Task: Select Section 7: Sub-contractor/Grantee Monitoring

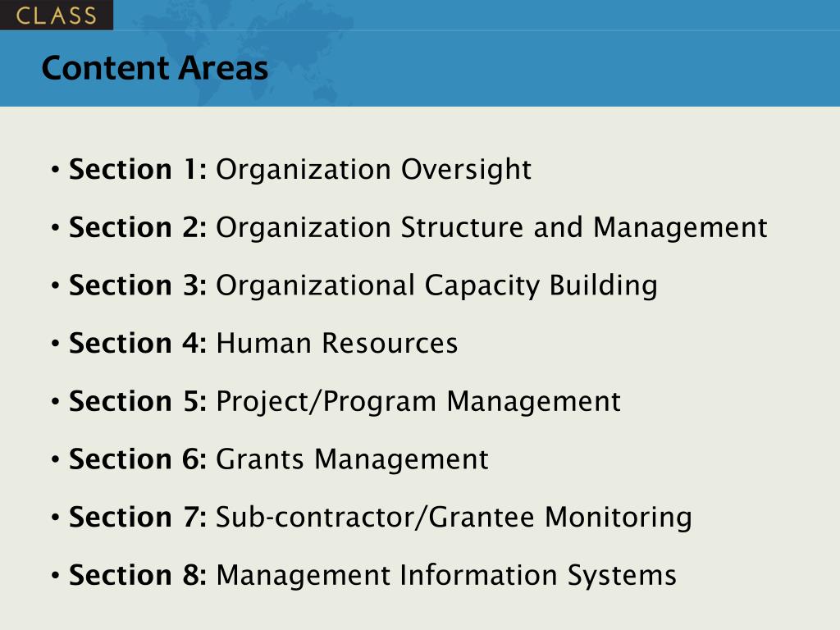Action: (381, 518)
